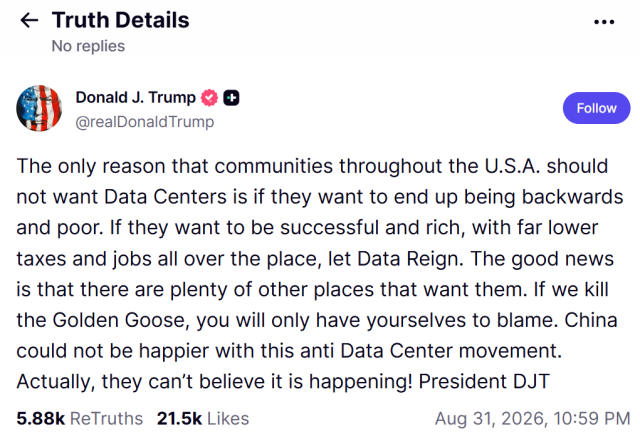View the 21.5k Likes list
Screen dimensions: 640x444
coord(203,419)
